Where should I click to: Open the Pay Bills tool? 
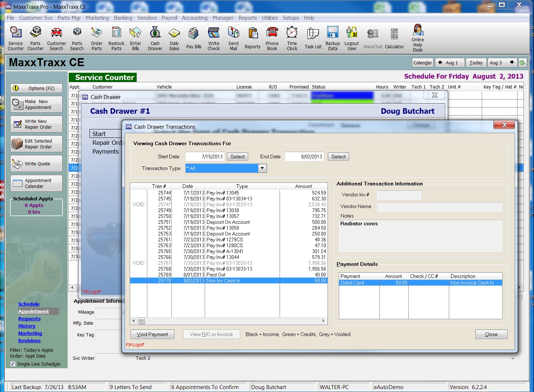pyautogui.click(x=194, y=38)
